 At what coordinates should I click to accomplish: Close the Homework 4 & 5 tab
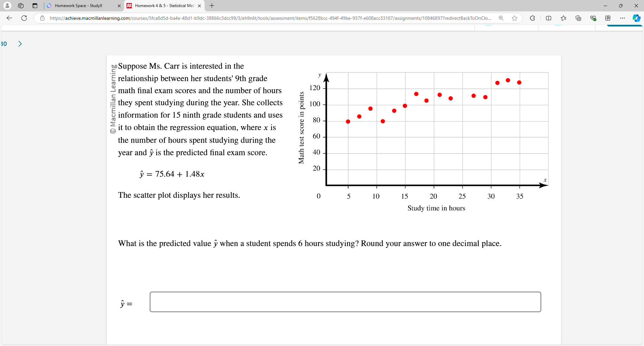[x=199, y=6]
